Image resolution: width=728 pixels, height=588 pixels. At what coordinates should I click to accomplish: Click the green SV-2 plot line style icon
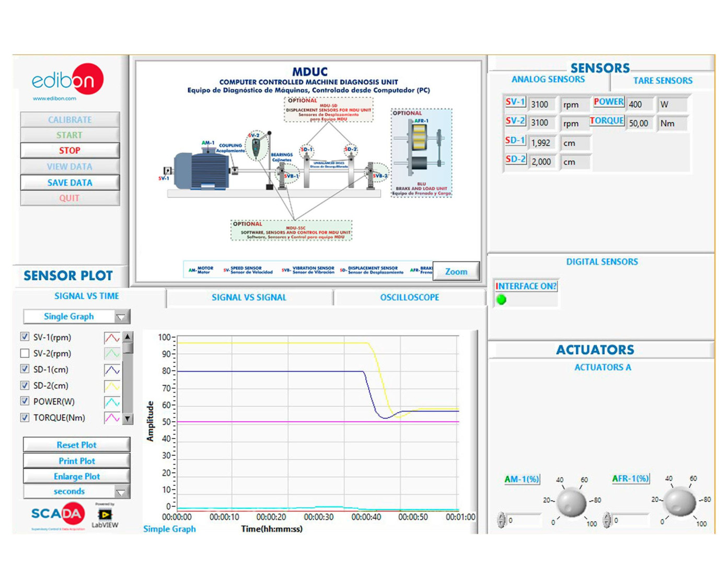pyautogui.click(x=112, y=354)
